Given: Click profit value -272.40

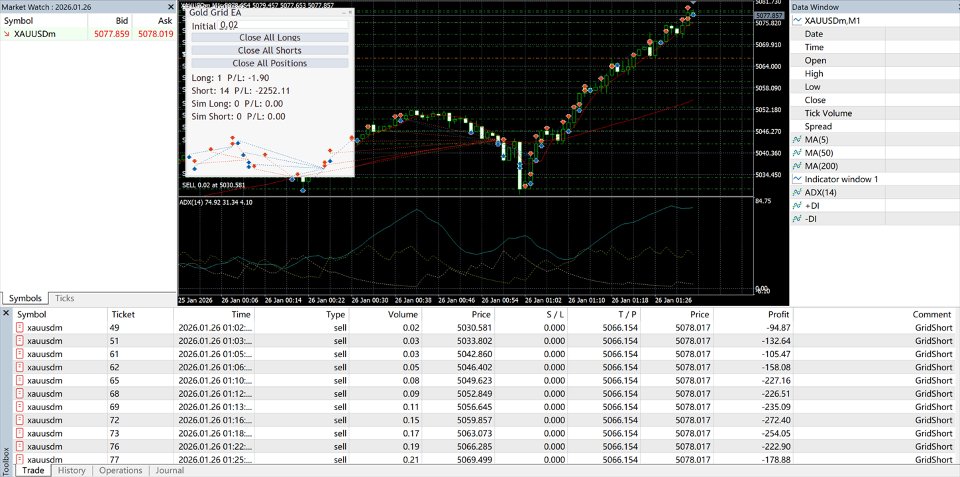Looking at the screenshot, I should (777, 420).
